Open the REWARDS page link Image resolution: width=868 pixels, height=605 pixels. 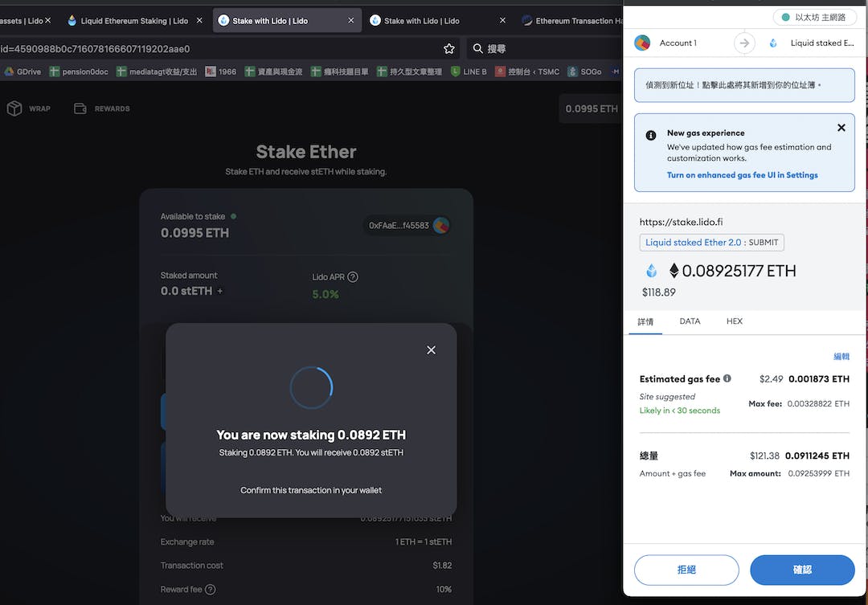pyautogui.click(x=102, y=108)
